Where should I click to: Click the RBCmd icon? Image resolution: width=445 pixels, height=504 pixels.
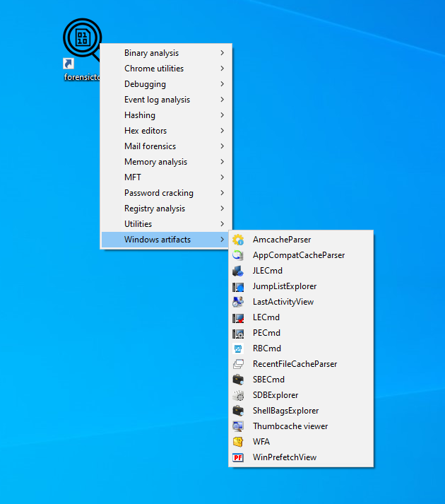[238, 348]
